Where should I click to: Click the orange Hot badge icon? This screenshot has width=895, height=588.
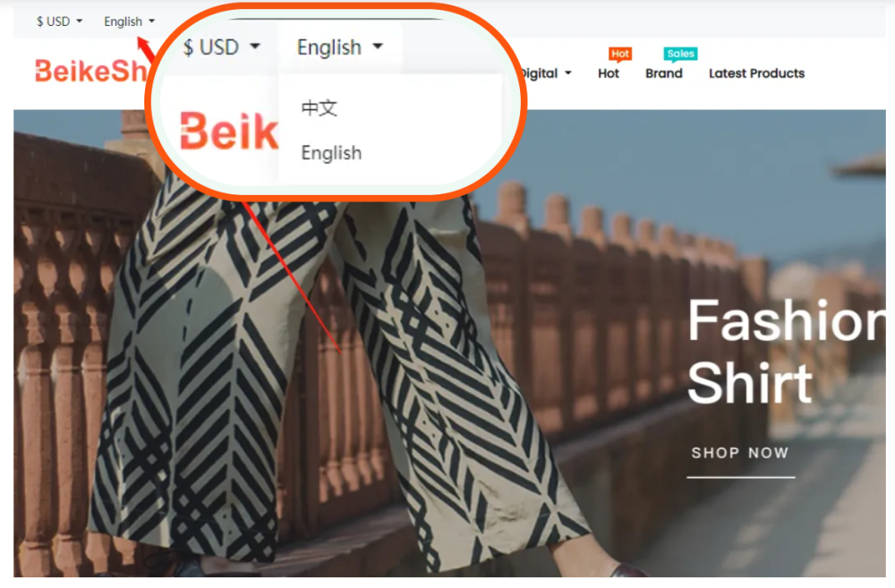click(x=620, y=55)
